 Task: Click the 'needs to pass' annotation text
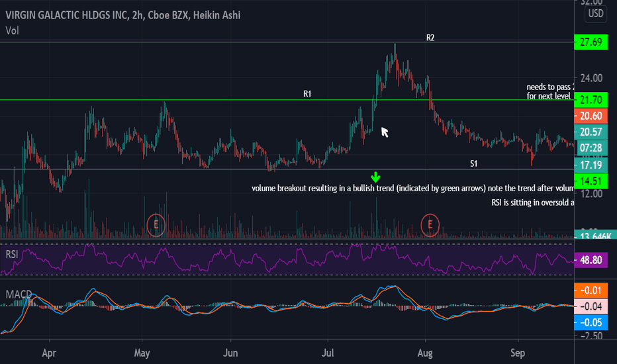point(551,91)
